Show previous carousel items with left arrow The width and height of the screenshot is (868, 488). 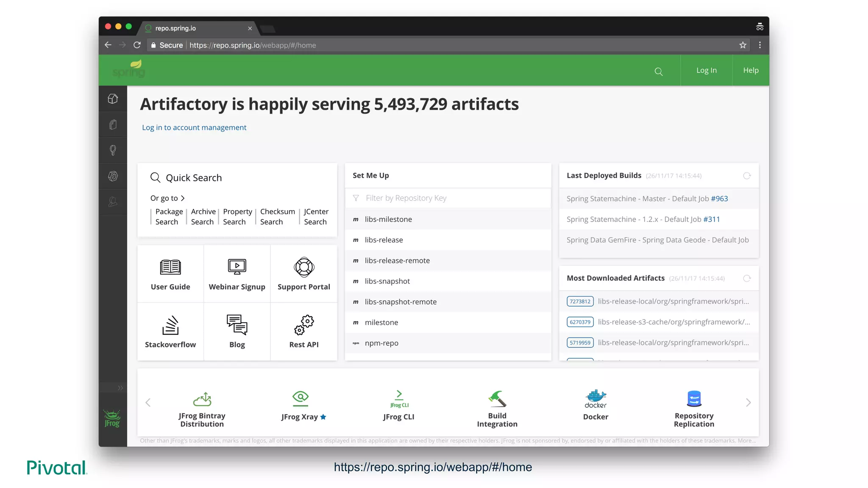148,402
